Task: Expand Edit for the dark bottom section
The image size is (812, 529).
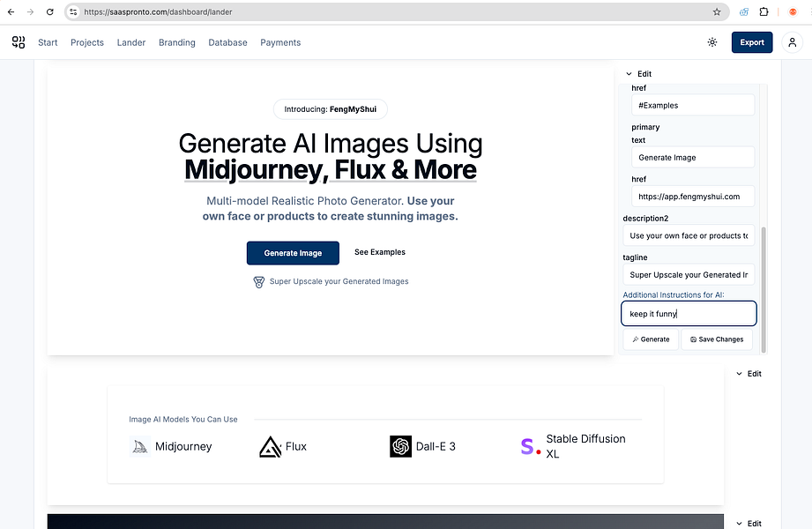Action: (749, 524)
